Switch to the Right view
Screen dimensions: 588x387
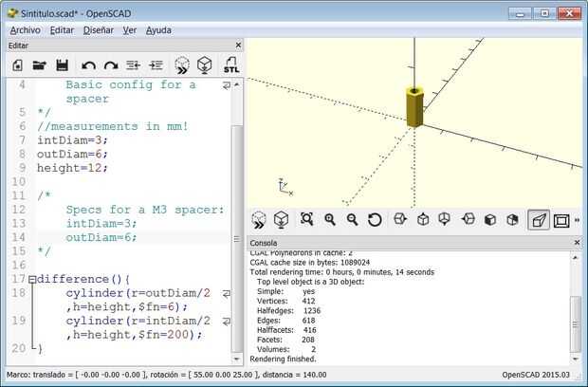point(400,219)
